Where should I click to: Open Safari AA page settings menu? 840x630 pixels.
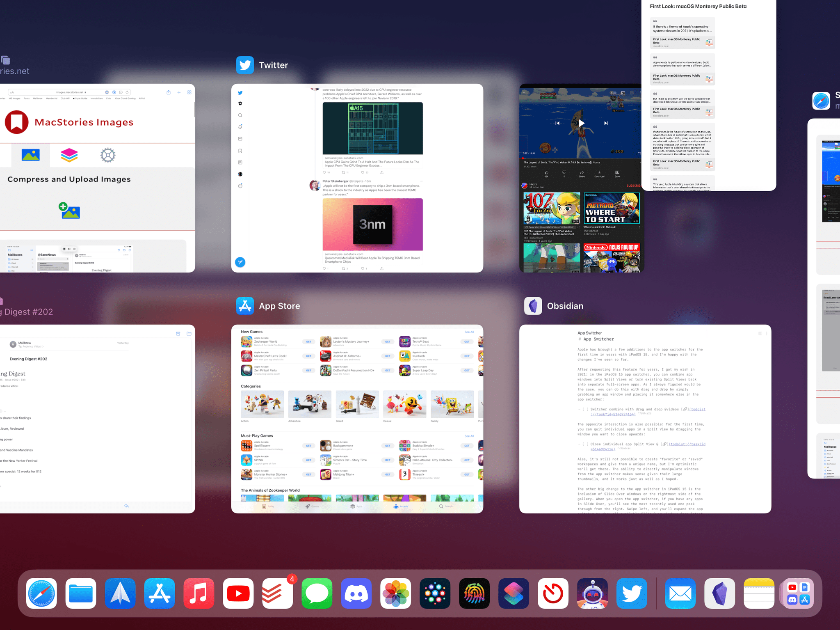(x=12, y=92)
